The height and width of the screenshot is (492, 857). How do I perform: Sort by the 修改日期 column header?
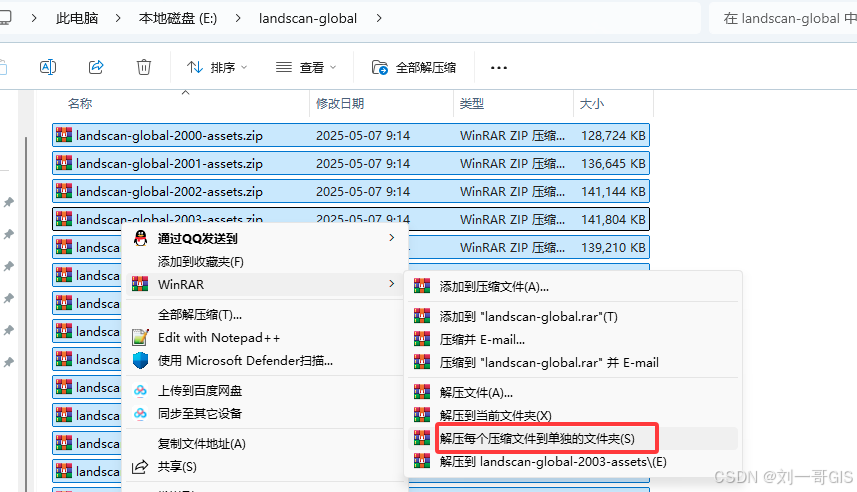[x=340, y=103]
